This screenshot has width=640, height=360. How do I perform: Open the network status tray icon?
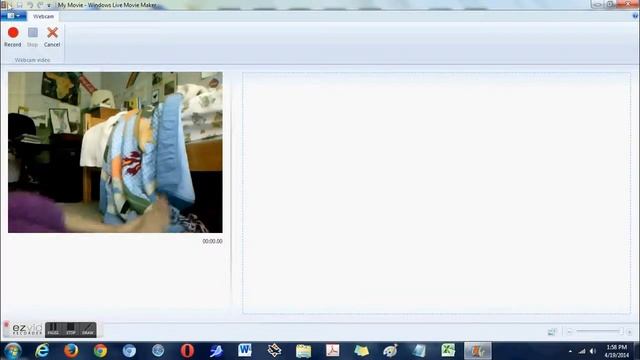(x=582, y=351)
